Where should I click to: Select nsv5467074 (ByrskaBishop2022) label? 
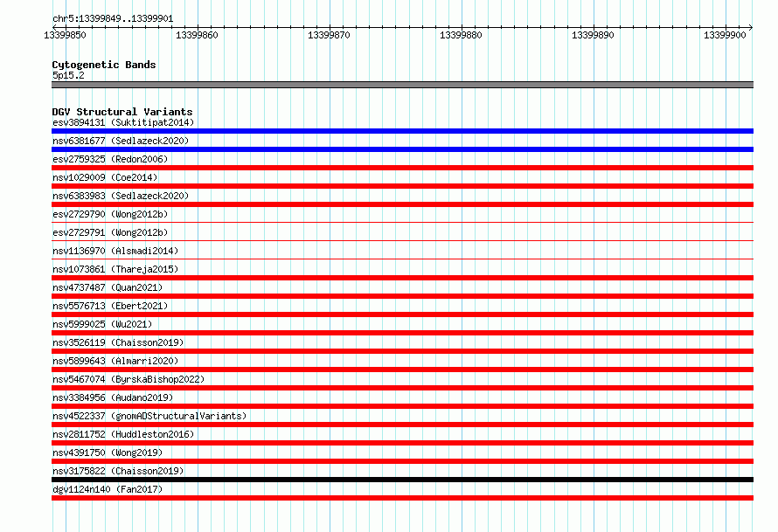(129, 379)
